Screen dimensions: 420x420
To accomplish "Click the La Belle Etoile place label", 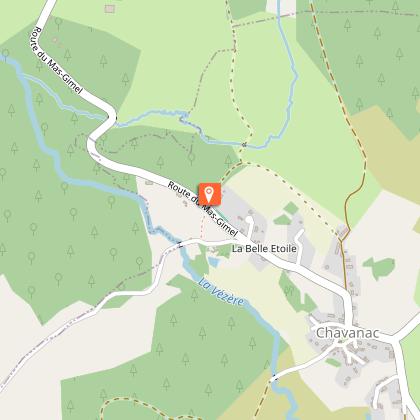I will tap(264, 249).
